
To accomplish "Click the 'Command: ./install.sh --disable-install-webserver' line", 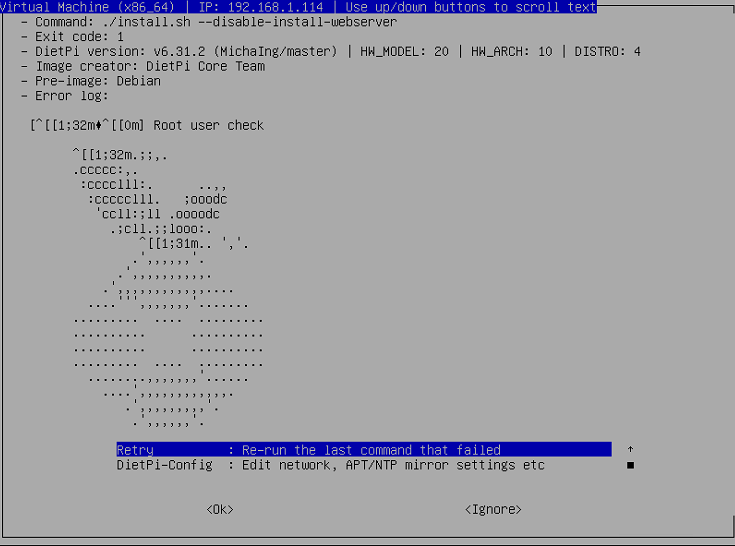I will pyautogui.click(x=209, y=22).
